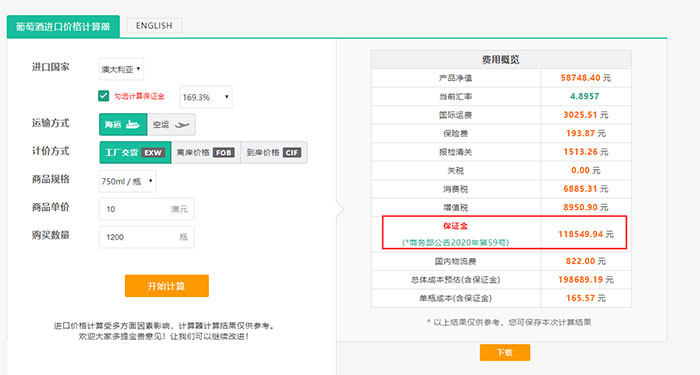Click the 计价方式 label
Screen dimensions: 700x375
point(50,151)
